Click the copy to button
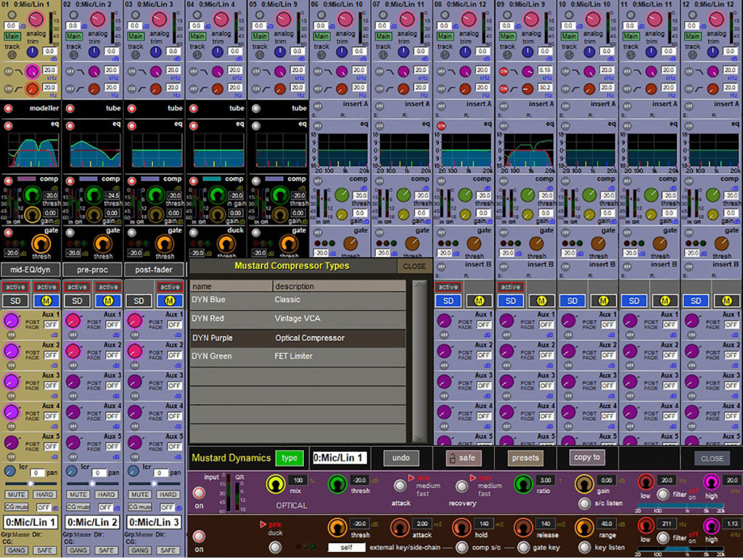 (586, 457)
